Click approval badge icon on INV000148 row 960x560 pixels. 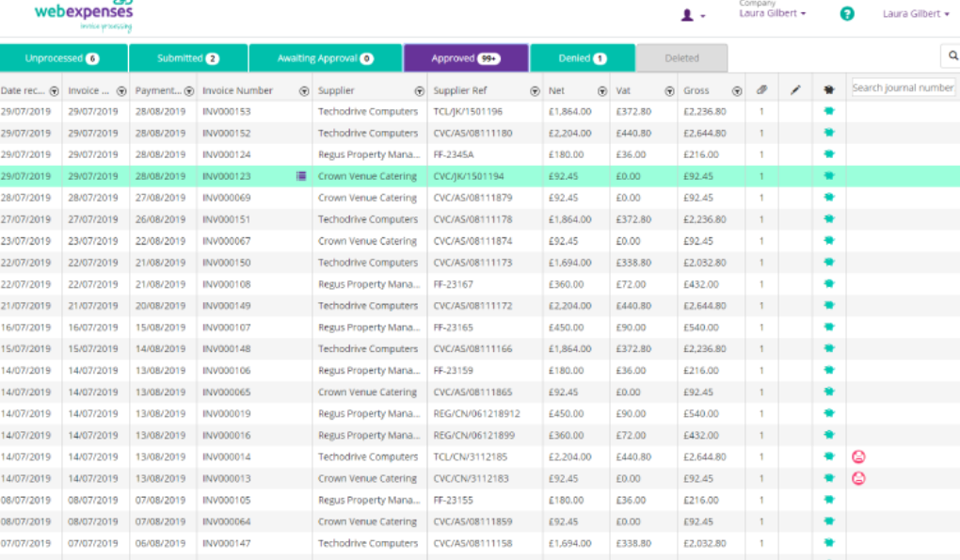[829, 349]
